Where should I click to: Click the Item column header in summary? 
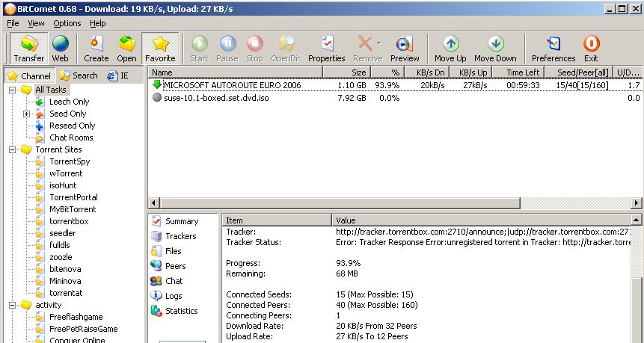click(x=277, y=220)
